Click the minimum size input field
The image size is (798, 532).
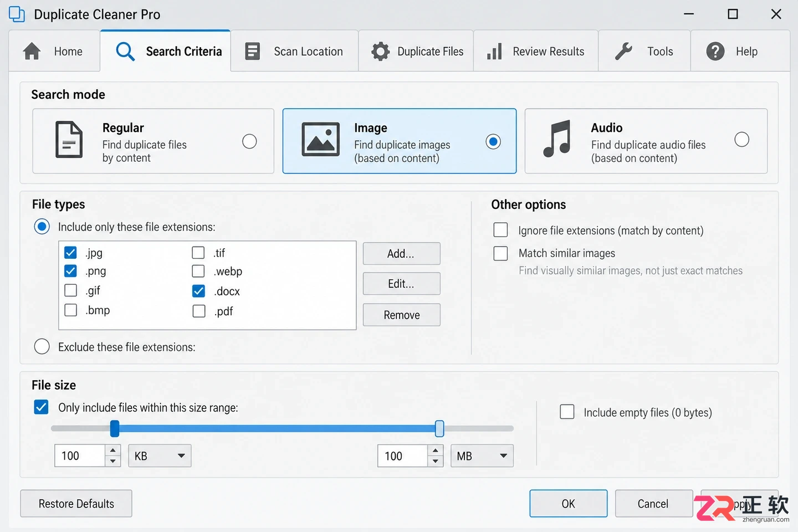click(x=79, y=456)
